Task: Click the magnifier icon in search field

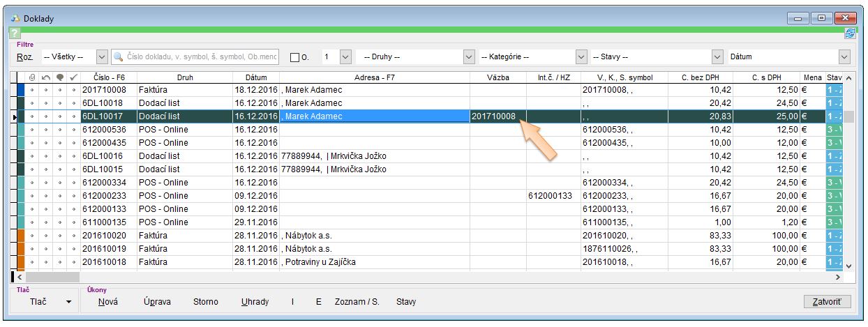Action: pyautogui.click(x=119, y=57)
